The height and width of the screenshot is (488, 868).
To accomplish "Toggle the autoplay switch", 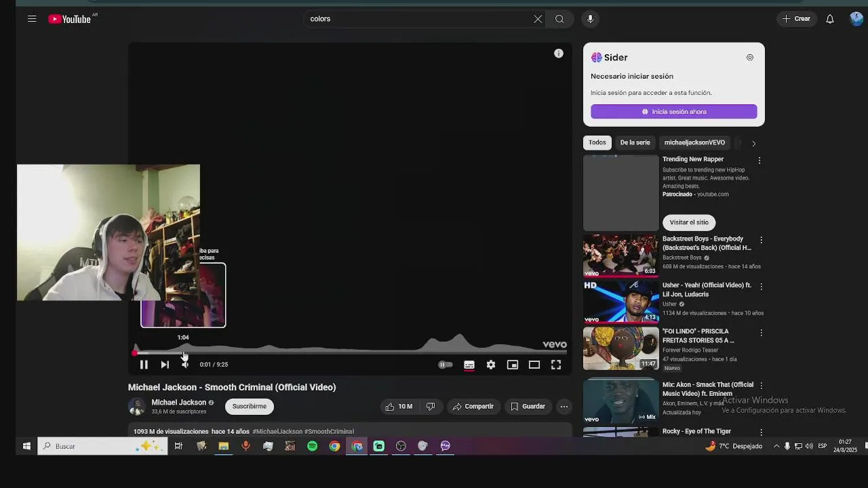I will tap(445, 365).
